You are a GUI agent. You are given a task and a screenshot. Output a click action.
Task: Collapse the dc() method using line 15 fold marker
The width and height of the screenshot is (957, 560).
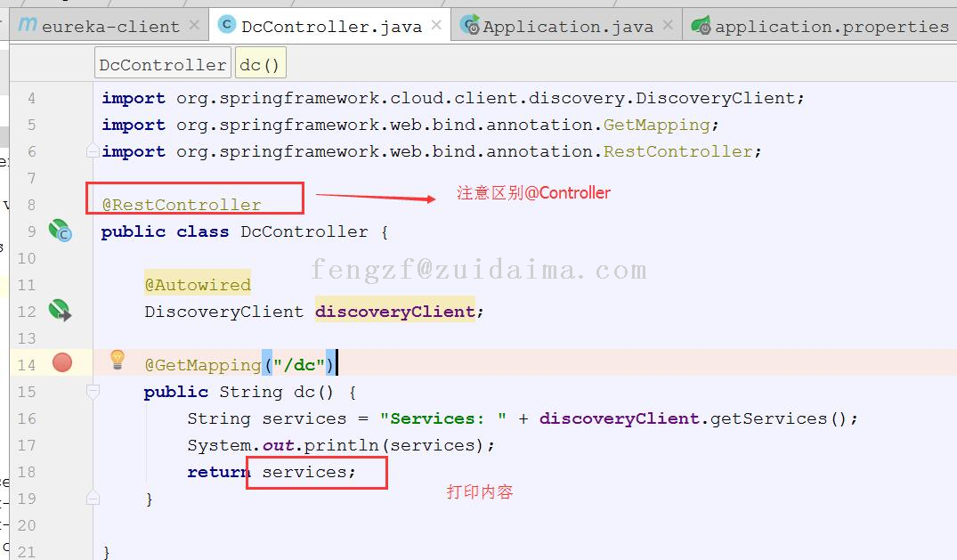click(93, 392)
